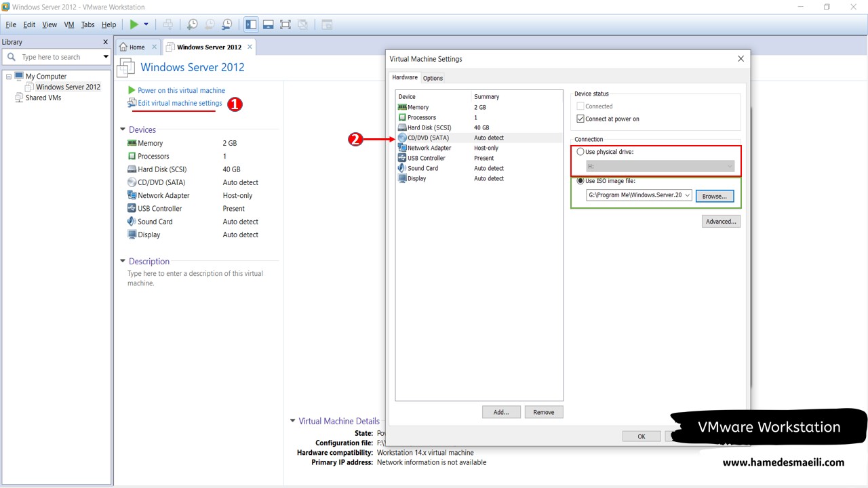The height and width of the screenshot is (488, 868).
Task: Select Memory icon in settings device list
Action: pos(402,107)
